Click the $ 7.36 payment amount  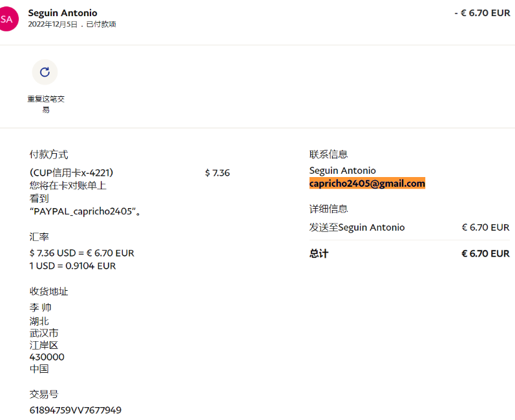pos(217,173)
